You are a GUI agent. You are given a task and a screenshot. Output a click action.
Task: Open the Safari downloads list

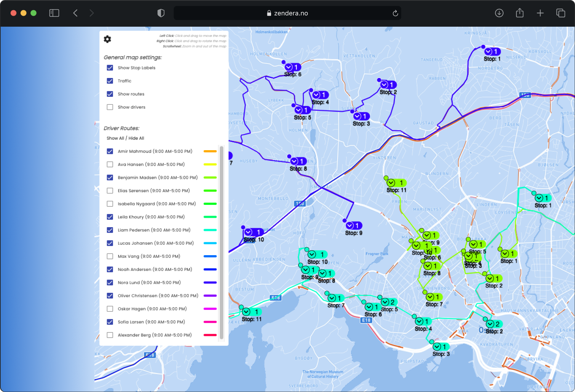pos(499,13)
